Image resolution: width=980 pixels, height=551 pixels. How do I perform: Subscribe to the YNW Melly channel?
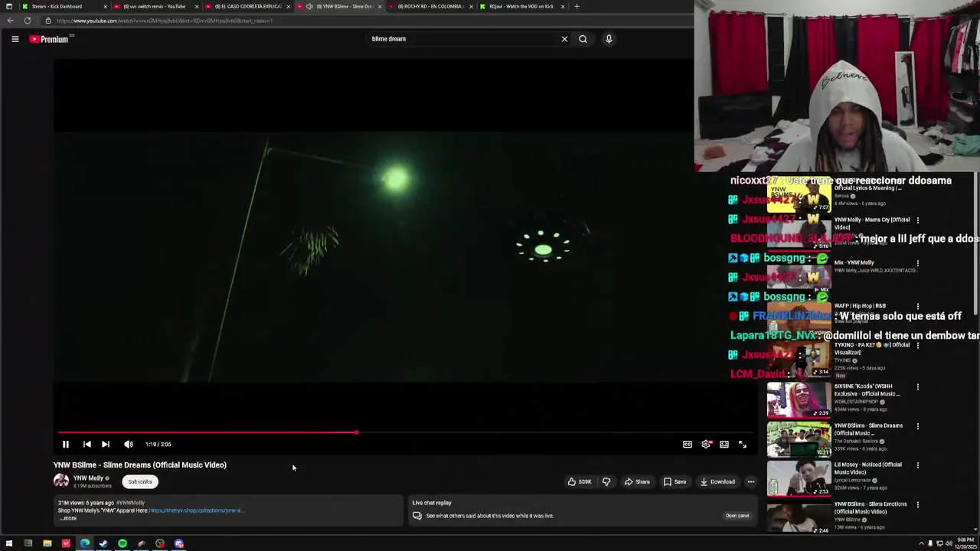(x=140, y=482)
